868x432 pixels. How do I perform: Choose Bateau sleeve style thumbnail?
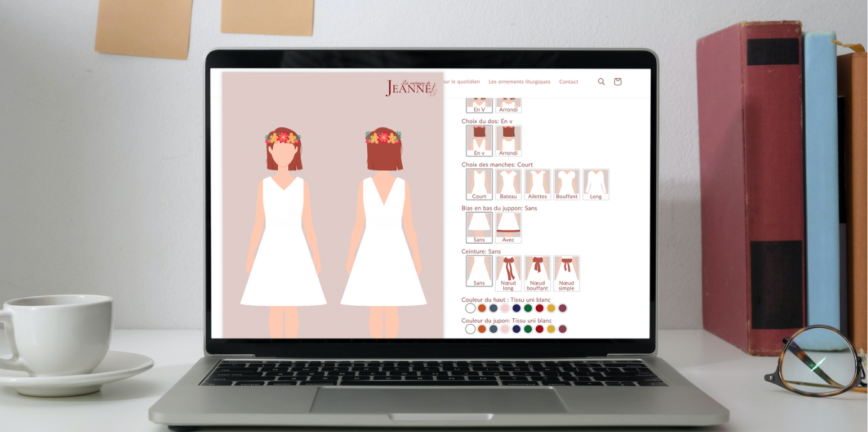[x=508, y=185]
